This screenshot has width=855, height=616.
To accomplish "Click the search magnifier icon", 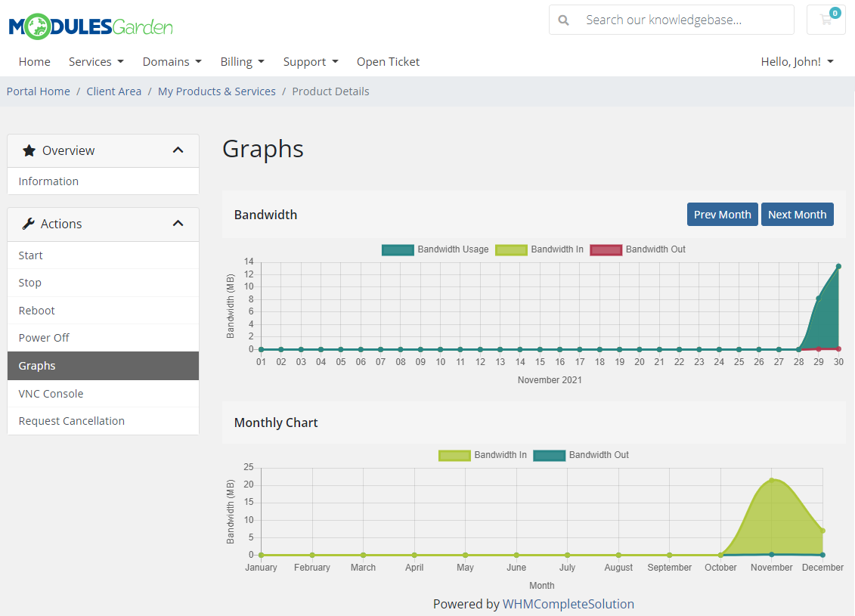I will [x=563, y=20].
